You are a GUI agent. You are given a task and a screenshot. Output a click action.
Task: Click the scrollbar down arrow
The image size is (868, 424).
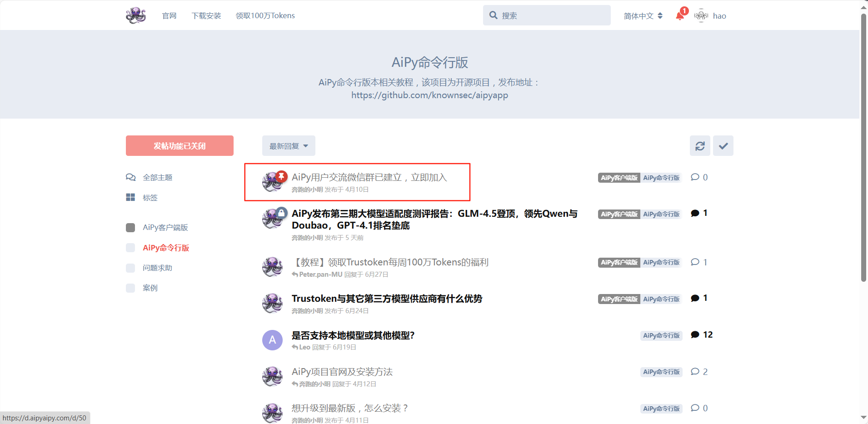863,418
